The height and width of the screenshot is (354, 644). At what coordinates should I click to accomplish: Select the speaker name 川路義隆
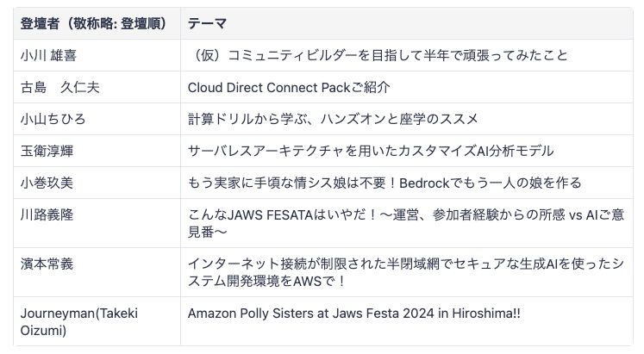47,214
